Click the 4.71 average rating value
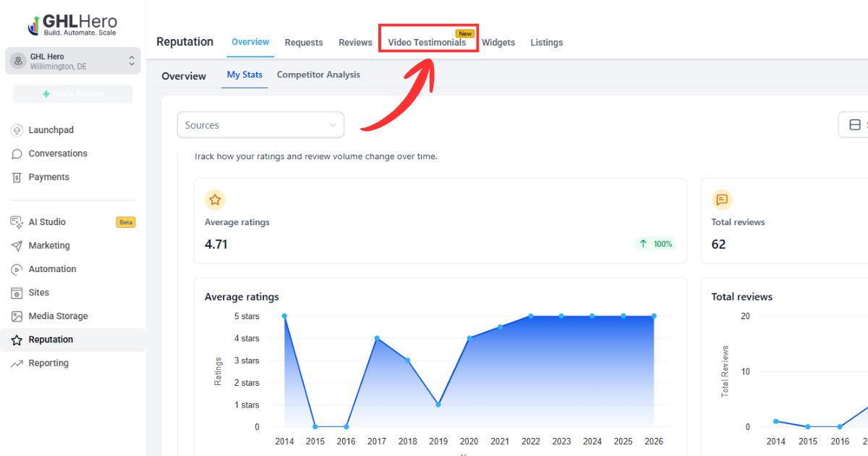This screenshot has width=868, height=456. 216,245
